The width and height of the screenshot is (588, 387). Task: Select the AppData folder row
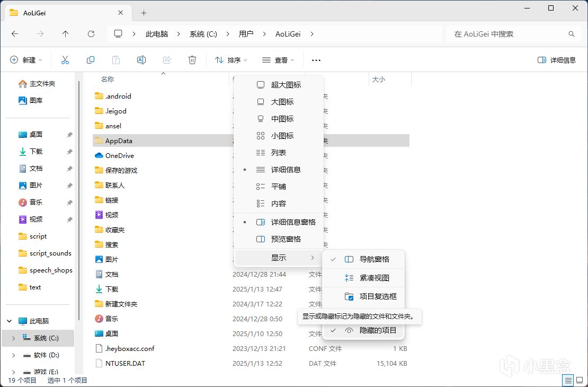click(x=251, y=141)
